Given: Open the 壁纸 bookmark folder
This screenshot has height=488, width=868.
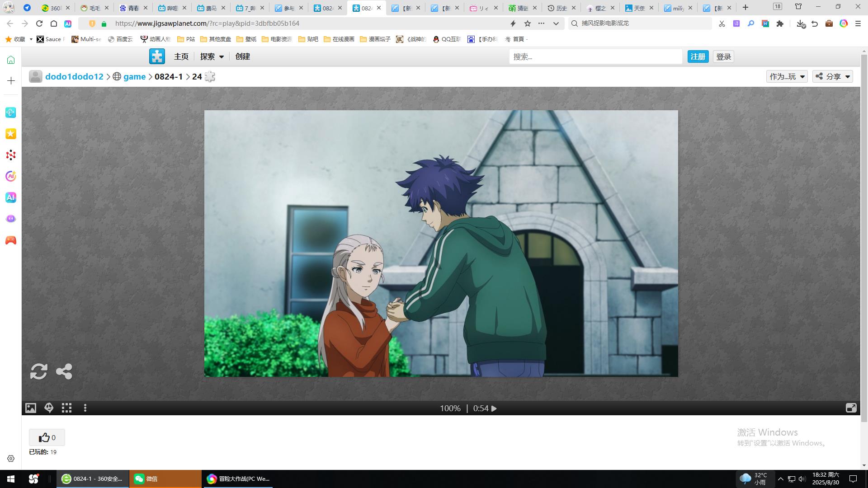Looking at the screenshot, I should tap(246, 39).
